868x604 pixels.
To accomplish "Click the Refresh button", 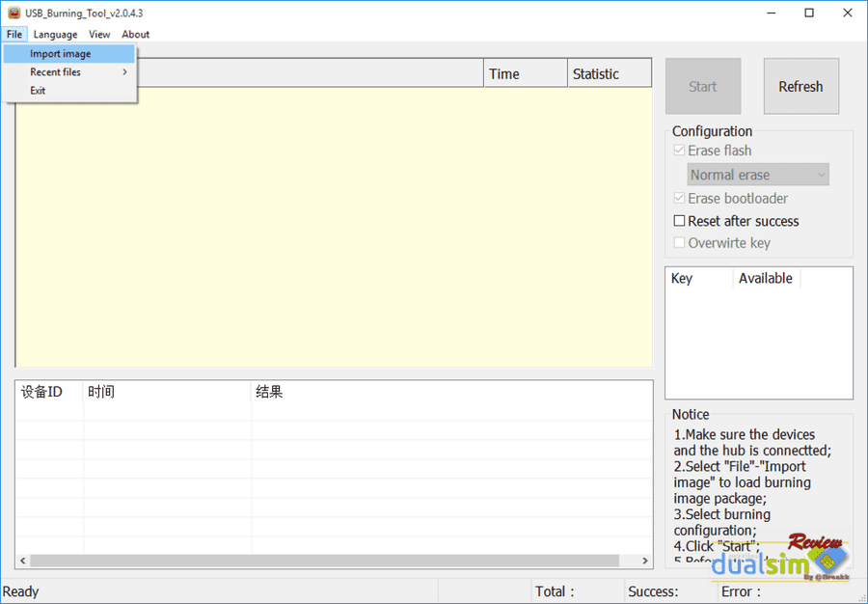I will pyautogui.click(x=801, y=87).
